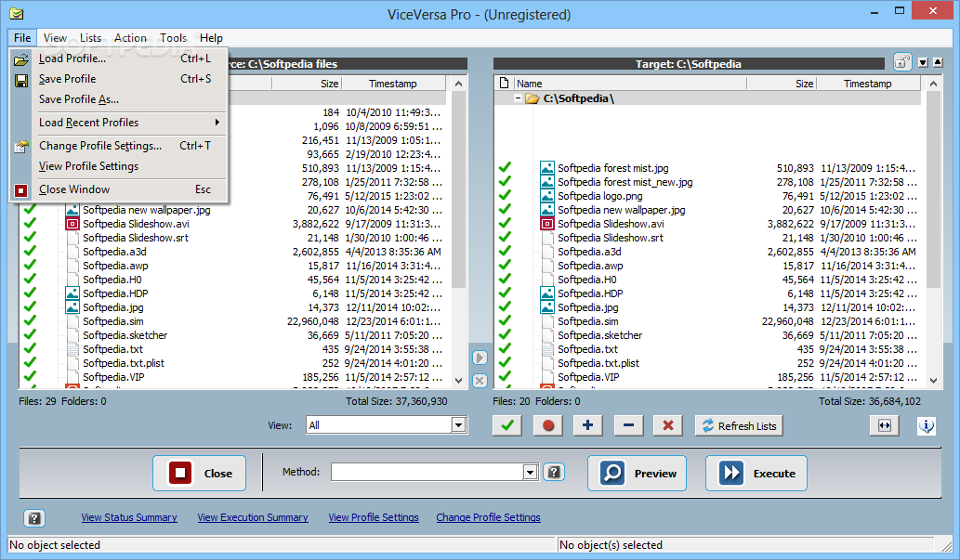Click the Softpedia forest mist.jpg icon in Target
The height and width of the screenshot is (560, 960).
click(546, 168)
